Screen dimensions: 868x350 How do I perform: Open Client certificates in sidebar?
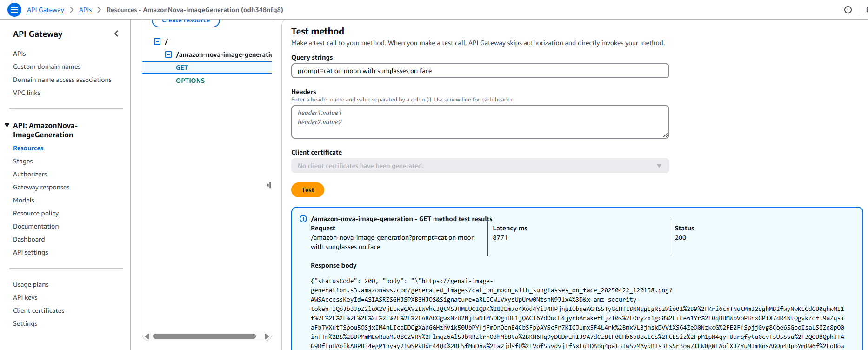pyautogui.click(x=39, y=310)
